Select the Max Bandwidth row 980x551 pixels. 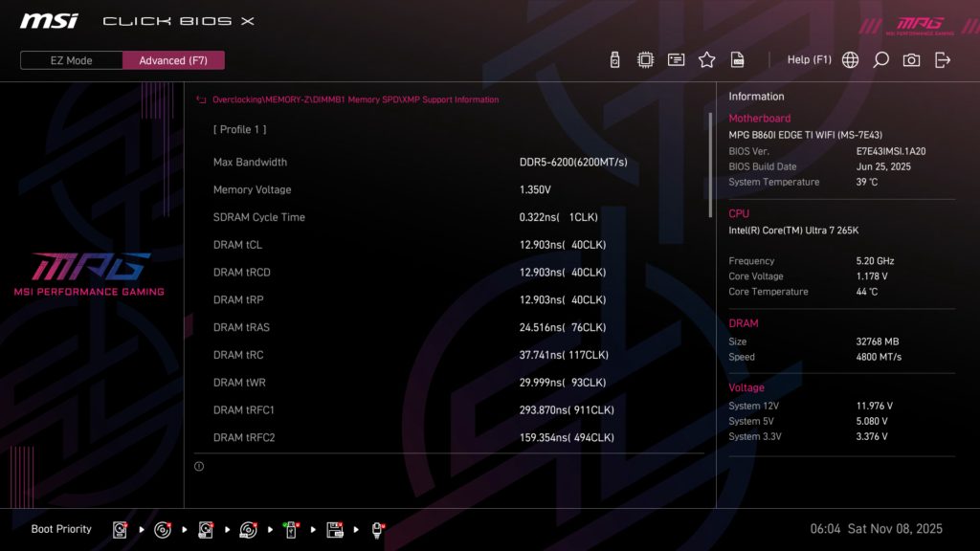[x=402, y=162]
